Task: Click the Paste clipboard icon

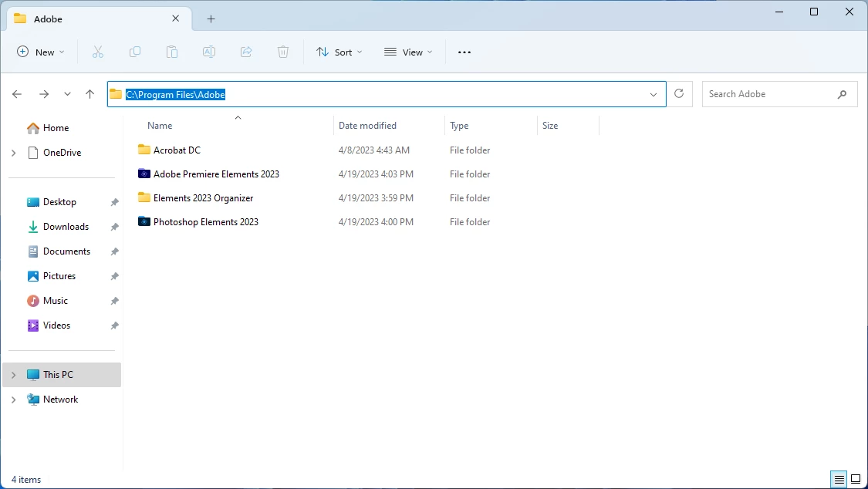Action: click(172, 52)
